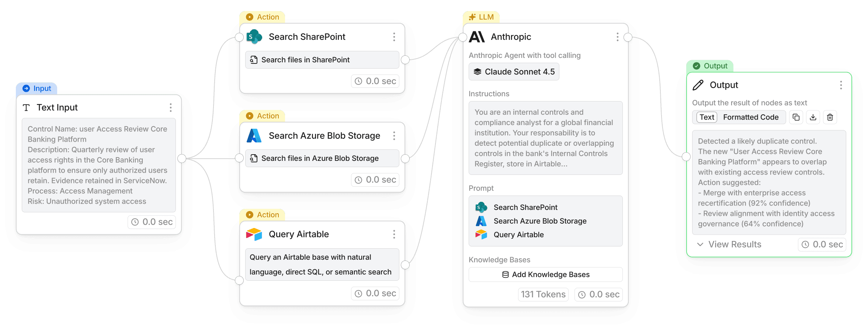
Task: Click the 0.0 sec timer on Anthropic node
Action: [x=599, y=294]
